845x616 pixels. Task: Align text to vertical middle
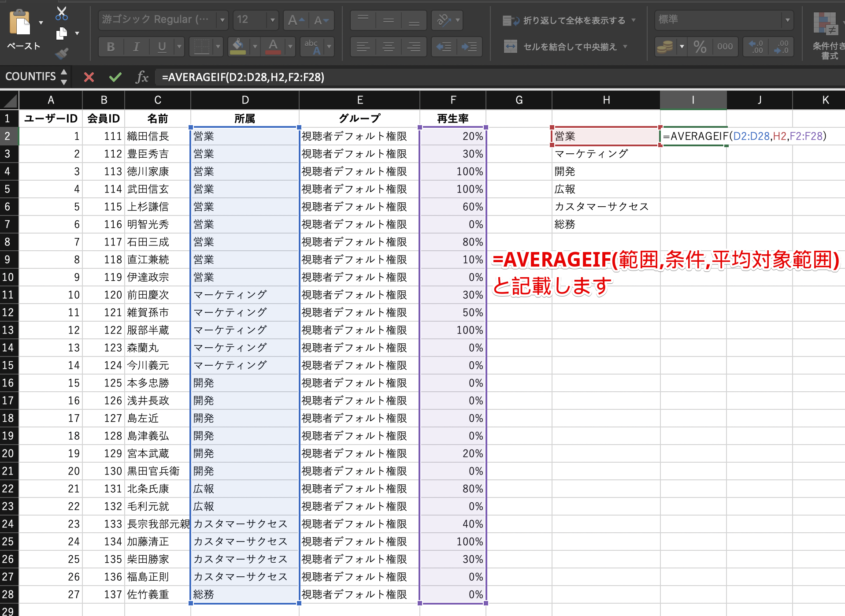[x=389, y=20]
